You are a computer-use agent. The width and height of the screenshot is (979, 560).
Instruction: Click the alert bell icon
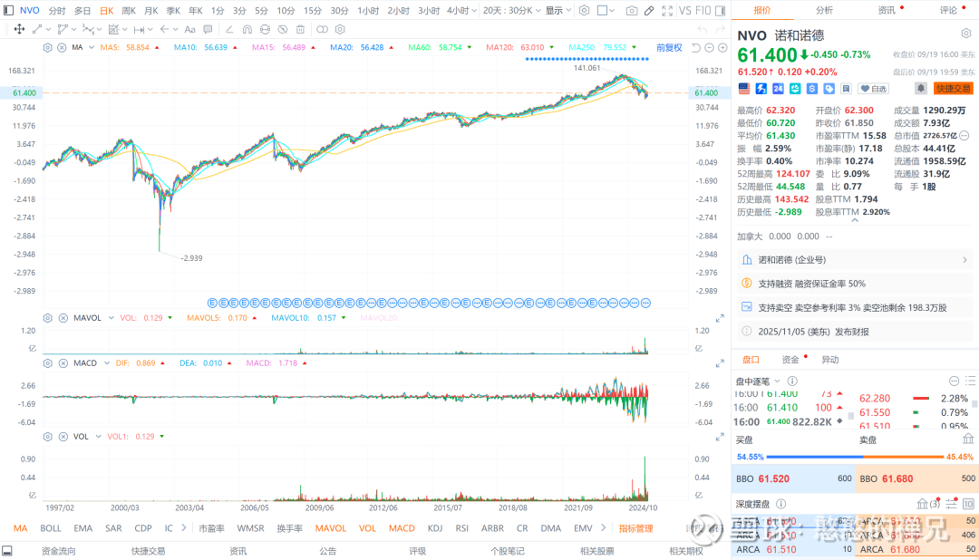[x=921, y=89]
